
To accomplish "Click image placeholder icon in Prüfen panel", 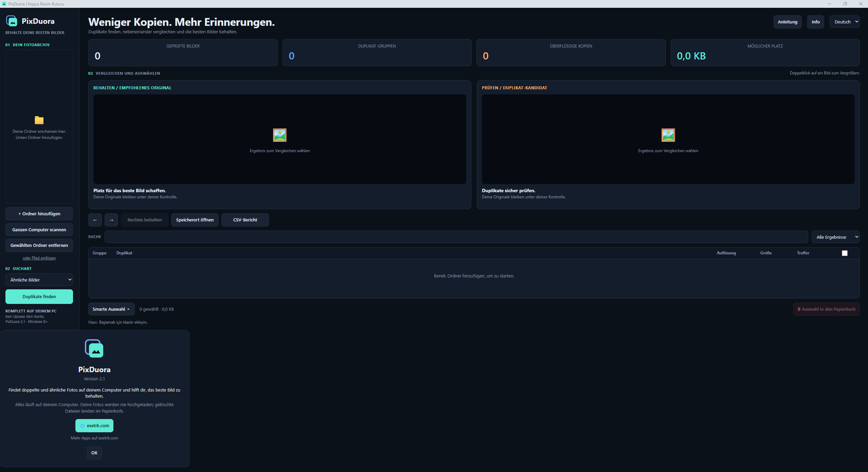I will (668, 135).
